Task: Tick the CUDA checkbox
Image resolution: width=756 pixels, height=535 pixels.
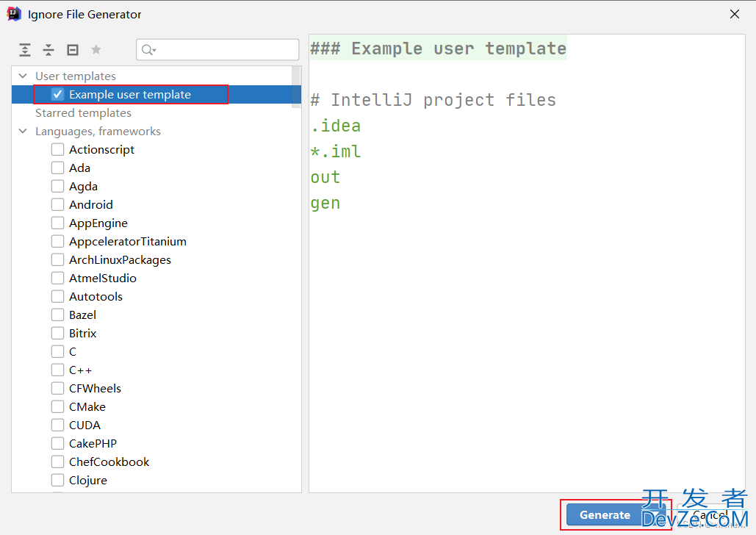Action: [57, 425]
